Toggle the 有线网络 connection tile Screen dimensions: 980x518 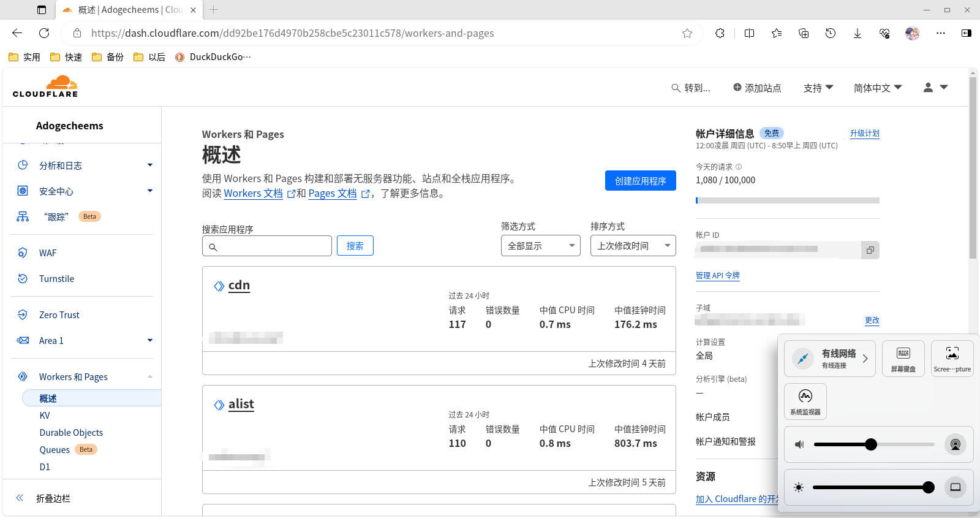click(x=803, y=359)
